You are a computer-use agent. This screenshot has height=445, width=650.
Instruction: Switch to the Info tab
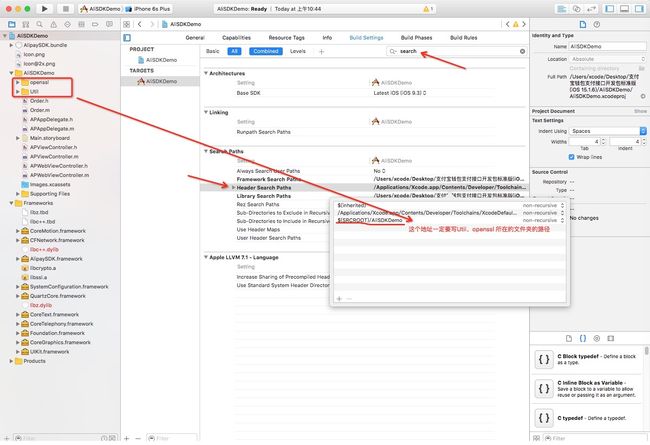click(x=327, y=38)
